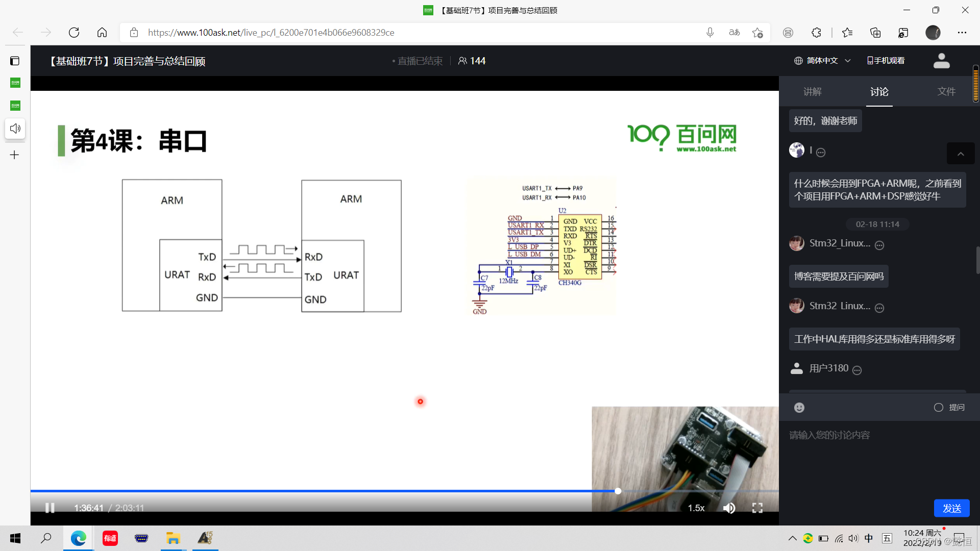Open emoji picker smiley icon
The height and width of the screenshot is (551, 980).
click(x=799, y=408)
